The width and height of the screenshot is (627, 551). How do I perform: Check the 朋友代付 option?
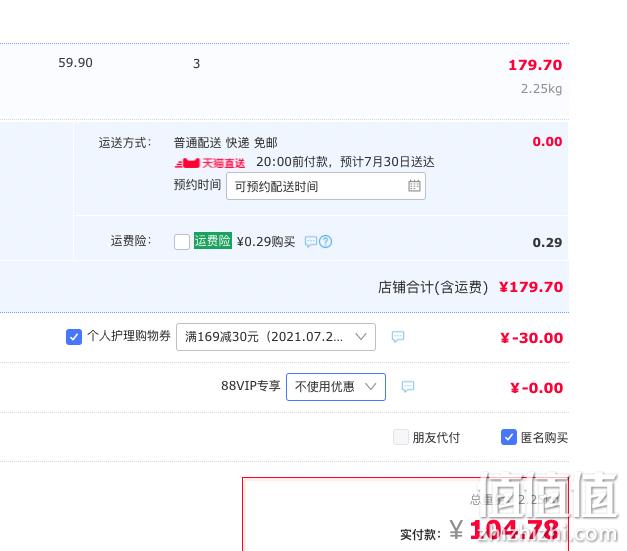click(x=401, y=437)
